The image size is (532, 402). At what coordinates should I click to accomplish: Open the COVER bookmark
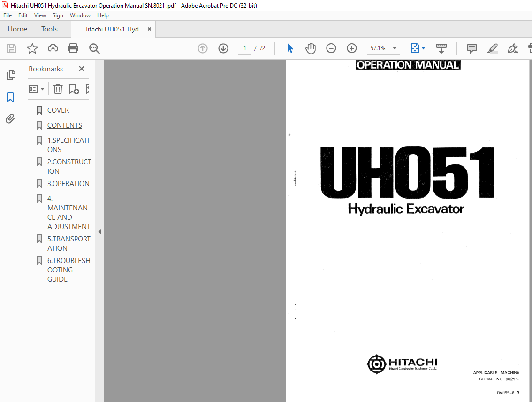[x=58, y=110]
